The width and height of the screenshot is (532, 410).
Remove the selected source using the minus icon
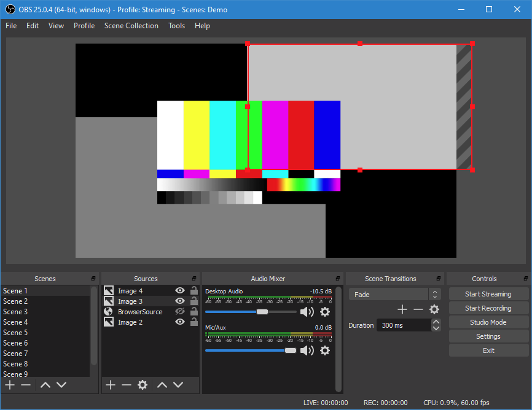coord(127,385)
